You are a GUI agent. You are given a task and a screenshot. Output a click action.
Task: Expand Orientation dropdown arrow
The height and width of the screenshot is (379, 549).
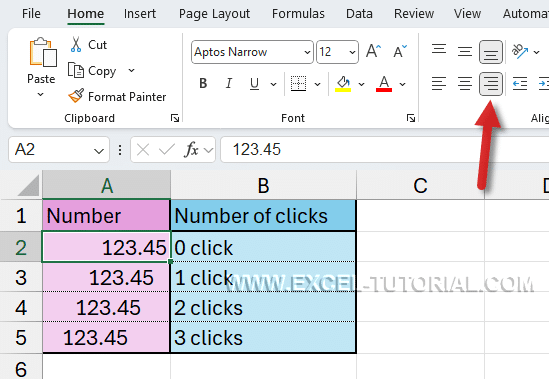(536, 52)
